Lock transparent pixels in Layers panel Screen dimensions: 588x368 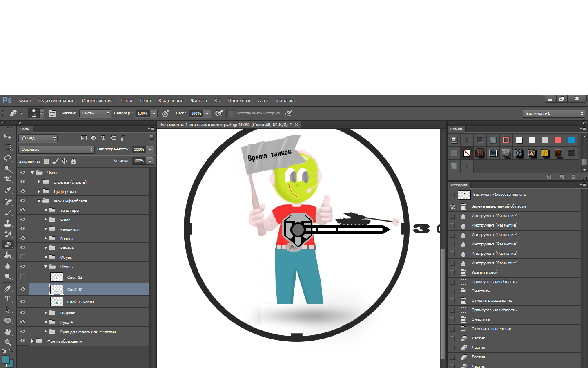[46, 161]
